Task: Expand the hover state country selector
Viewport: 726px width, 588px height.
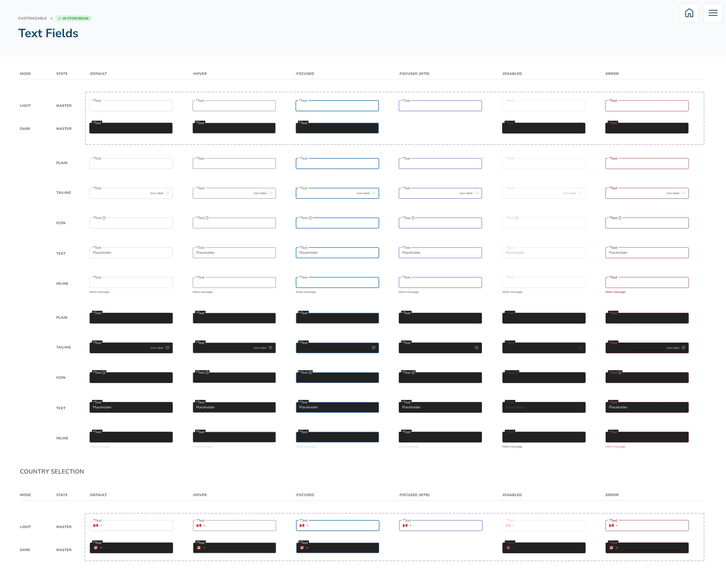Action: click(204, 525)
